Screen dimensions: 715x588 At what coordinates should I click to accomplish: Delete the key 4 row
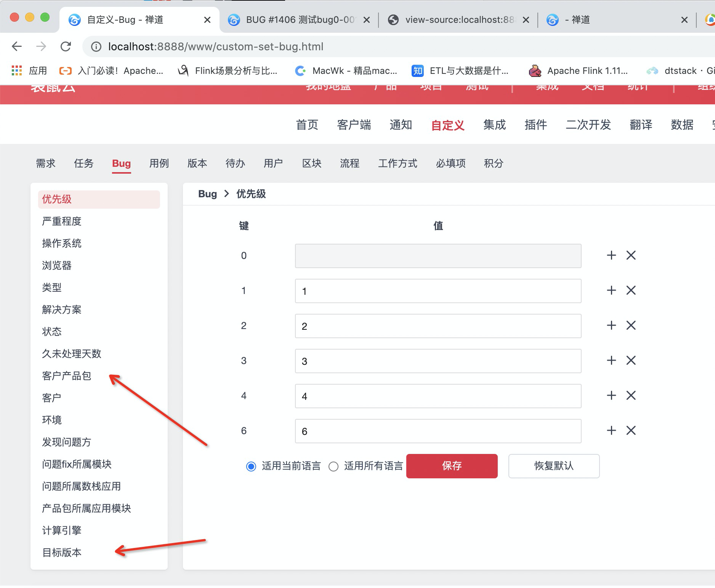tap(631, 395)
